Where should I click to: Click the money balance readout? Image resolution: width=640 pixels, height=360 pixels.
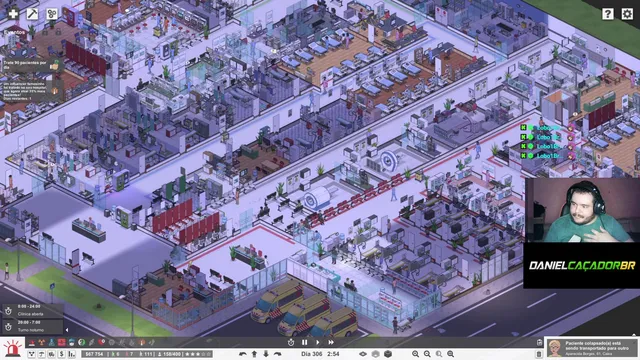click(x=94, y=354)
